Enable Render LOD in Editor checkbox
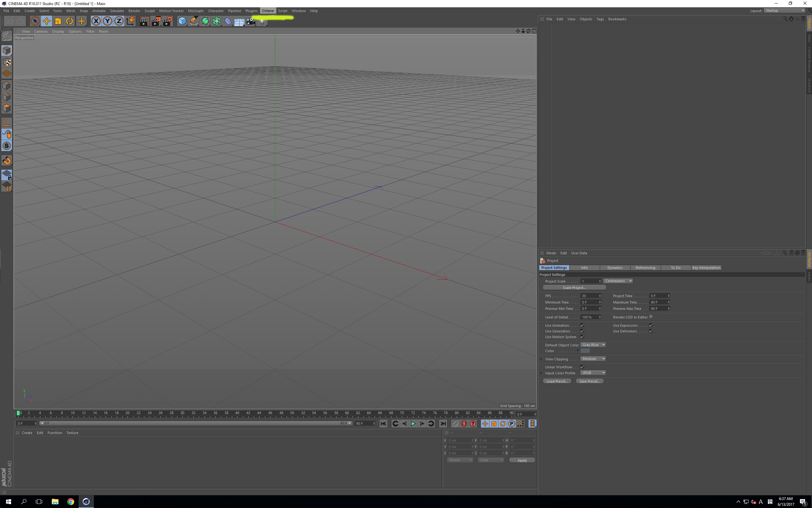The image size is (812, 508). pyautogui.click(x=651, y=317)
